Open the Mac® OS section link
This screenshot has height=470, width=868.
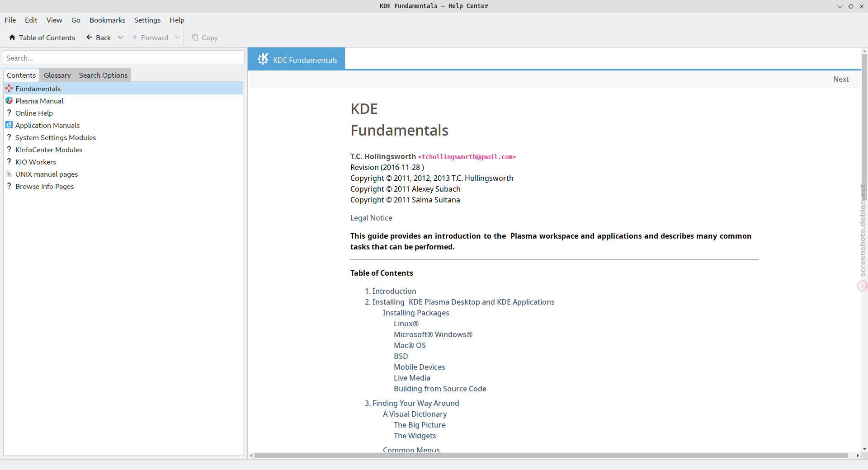[x=410, y=345]
